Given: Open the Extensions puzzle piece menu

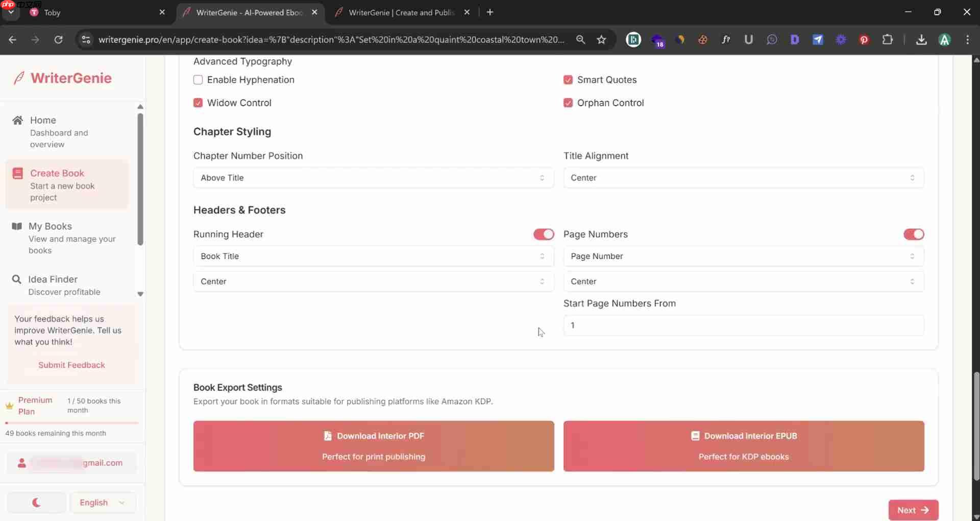Looking at the screenshot, I should point(887,39).
